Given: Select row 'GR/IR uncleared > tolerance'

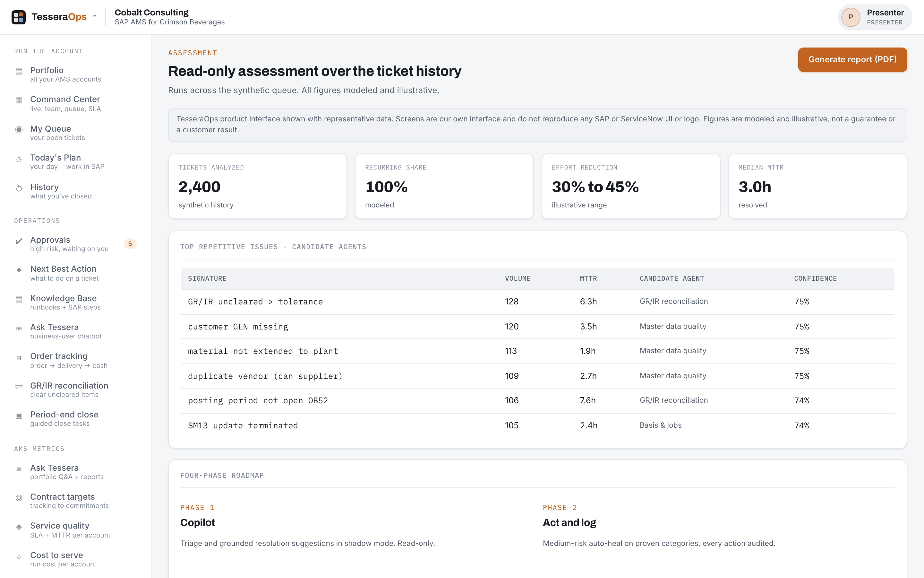Looking at the screenshot, I should tap(538, 302).
